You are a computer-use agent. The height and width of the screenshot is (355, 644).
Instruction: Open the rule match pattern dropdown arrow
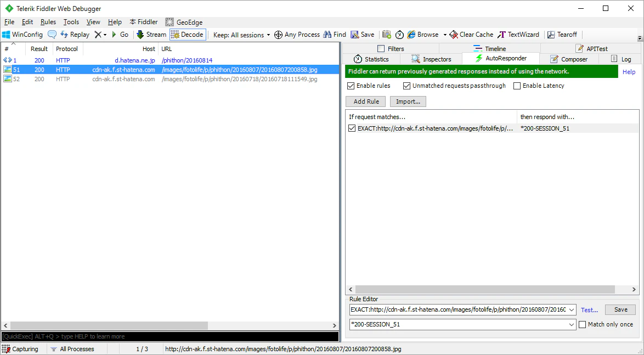572,309
